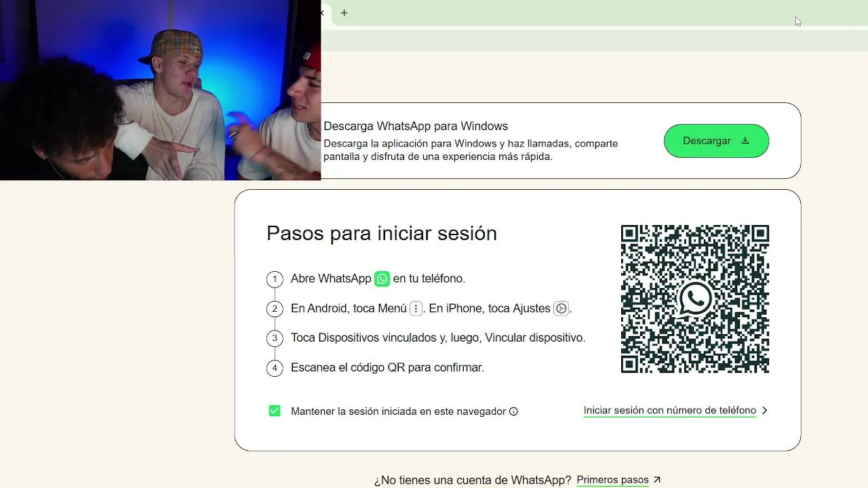The image size is (868, 488).
Task: Click the text Escanea el código QR para confirmar
Action: 387,367
